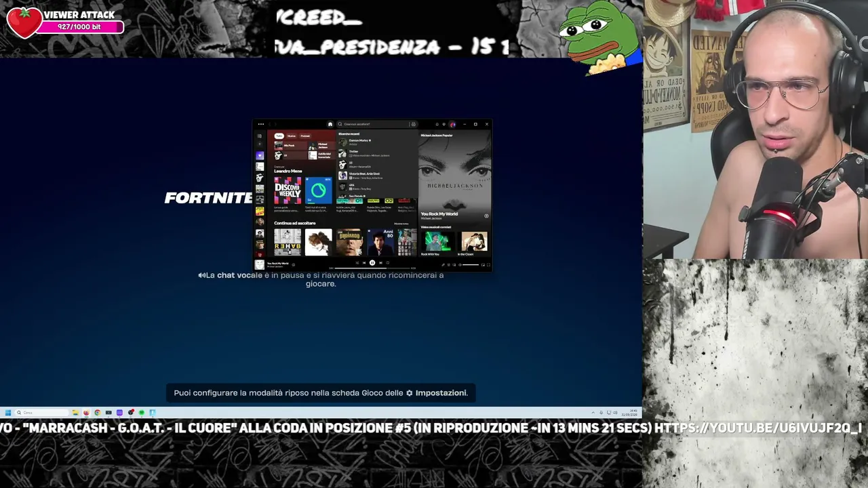The height and width of the screenshot is (488, 868).
Task: Select the Tutto filter chip
Action: (279, 136)
